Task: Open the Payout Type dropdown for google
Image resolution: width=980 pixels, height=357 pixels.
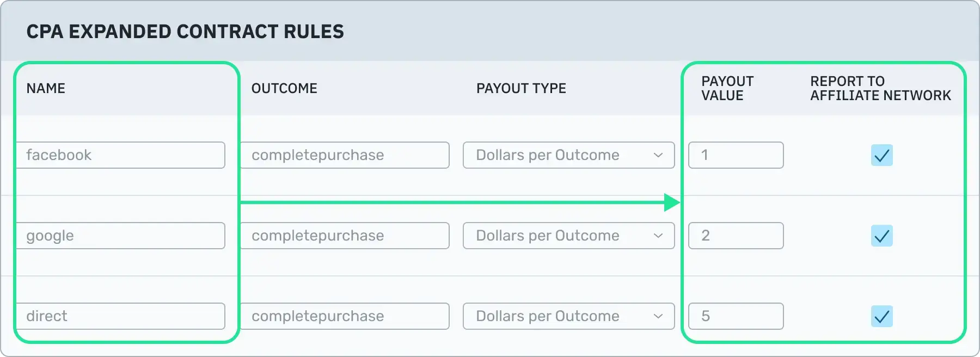Action: point(568,236)
